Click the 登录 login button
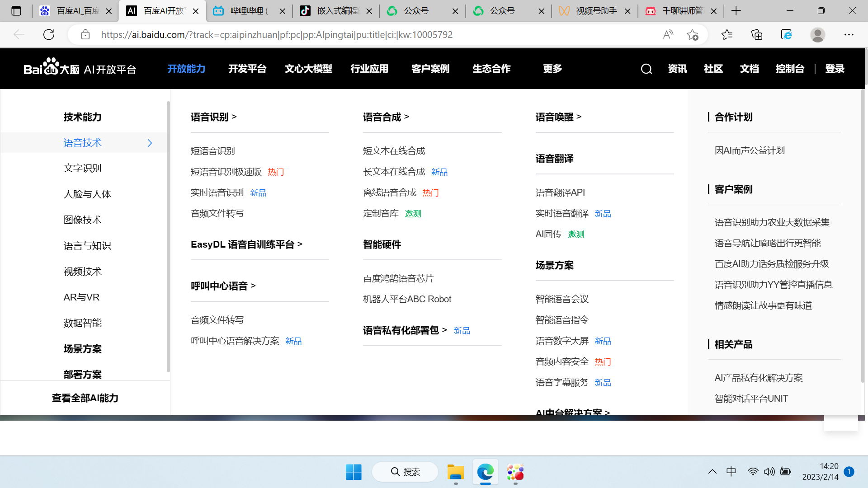 (x=835, y=69)
